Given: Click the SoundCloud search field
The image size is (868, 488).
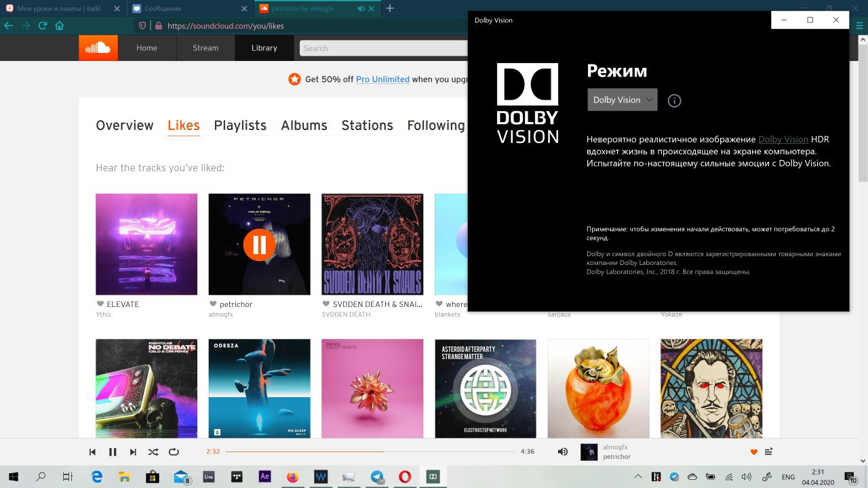Looking at the screenshot, I should [384, 48].
